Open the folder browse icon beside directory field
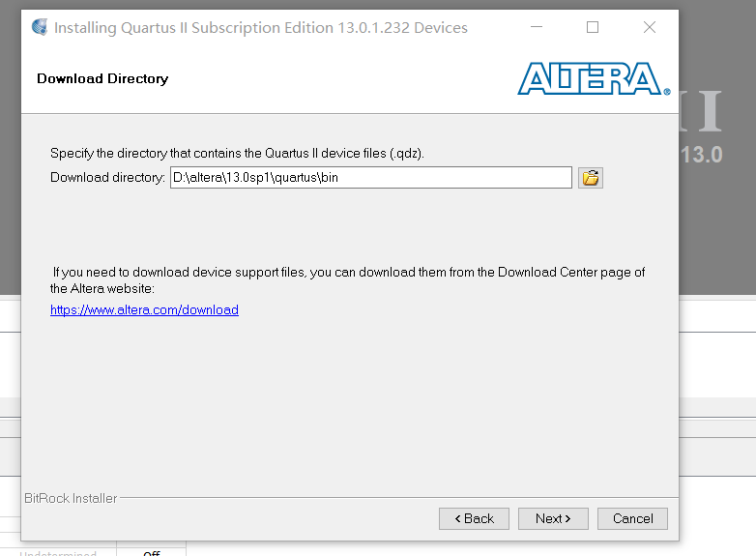Screen dimensions: 756x556 point(590,178)
